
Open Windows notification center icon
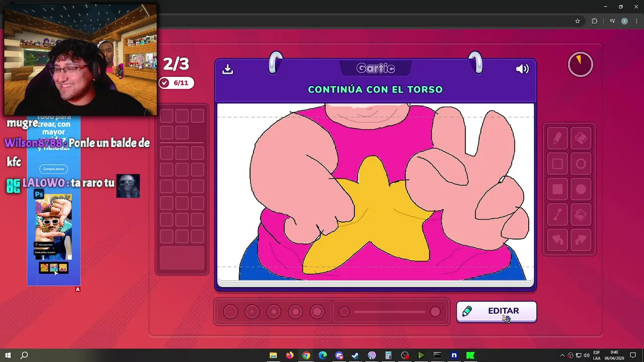pos(633,355)
